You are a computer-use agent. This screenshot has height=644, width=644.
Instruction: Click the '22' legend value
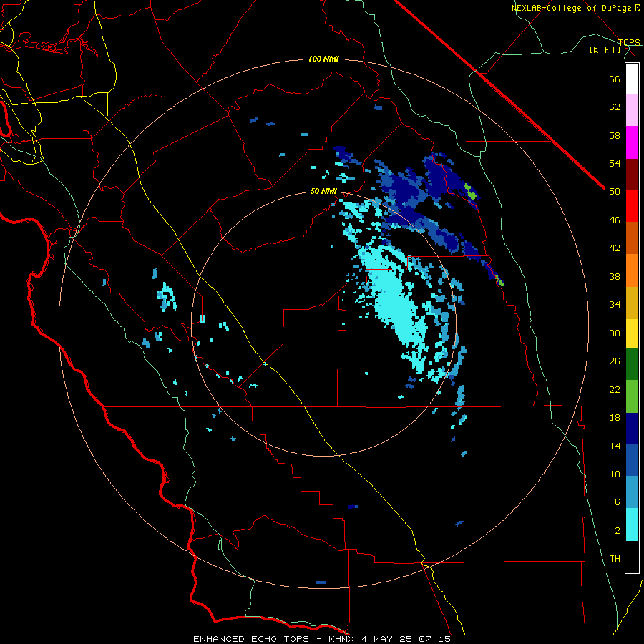[615, 389]
